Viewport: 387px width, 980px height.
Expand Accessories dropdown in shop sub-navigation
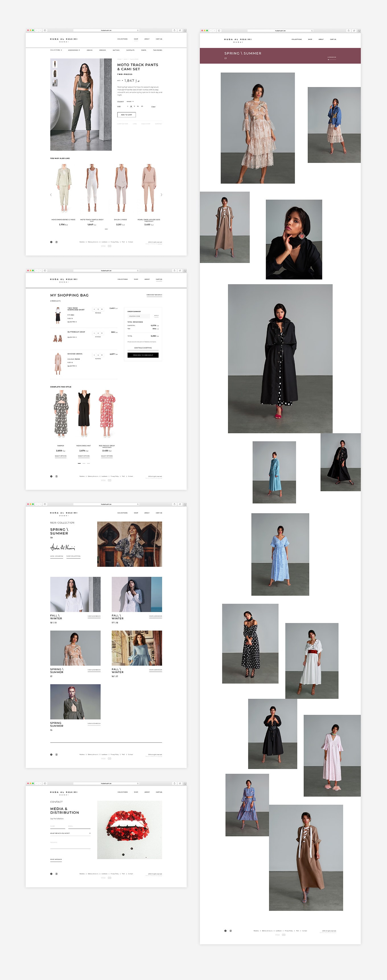point(74,50)
